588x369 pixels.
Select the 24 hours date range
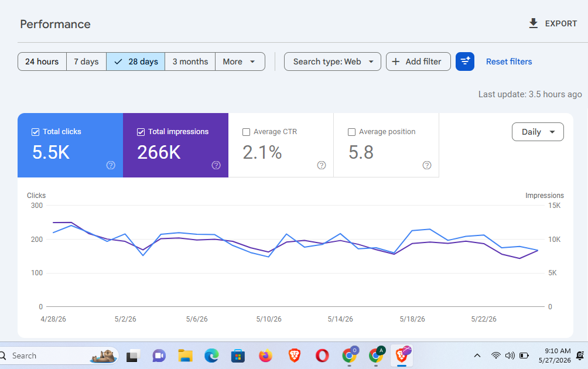point(42,61)
